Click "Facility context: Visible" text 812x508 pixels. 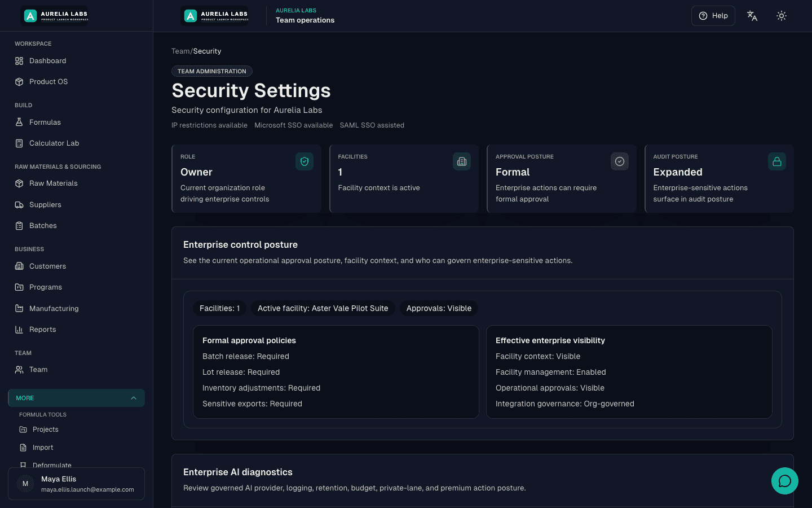538,356
